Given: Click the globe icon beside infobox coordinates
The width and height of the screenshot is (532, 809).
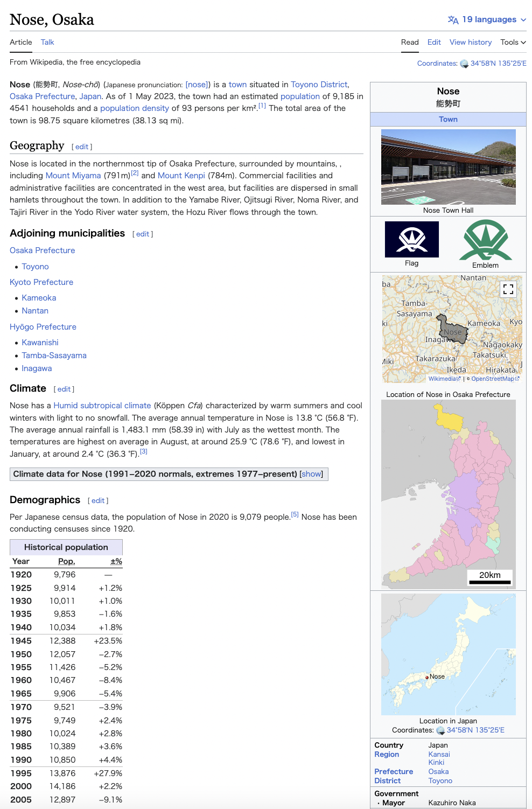Looking at the screenshot, I should point(440,730).
